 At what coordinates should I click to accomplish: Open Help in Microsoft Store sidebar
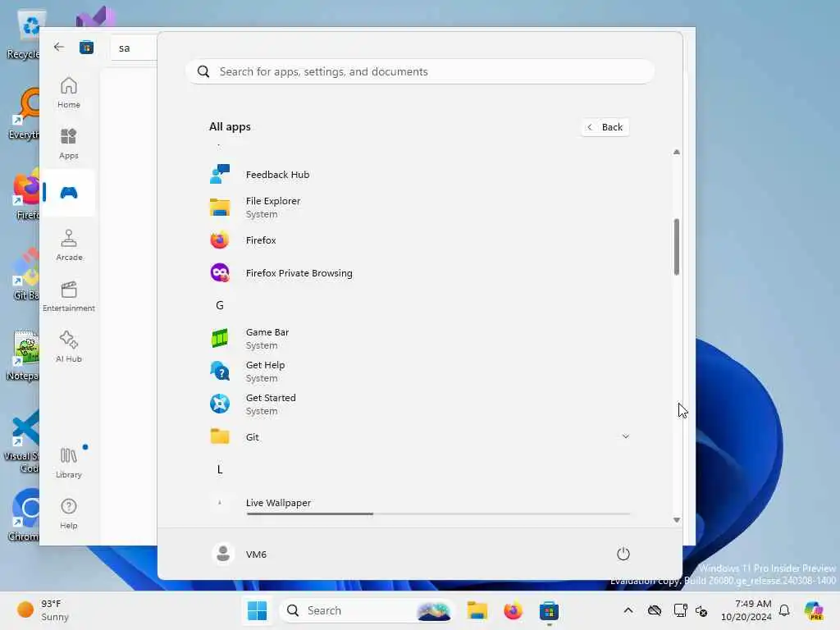(69, 514)
